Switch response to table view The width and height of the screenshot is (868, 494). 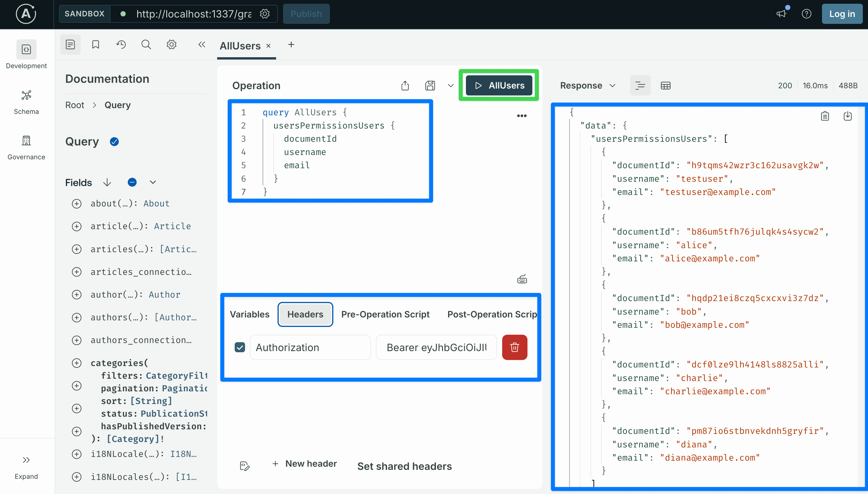pyautogui.click(x=666, y=85)
